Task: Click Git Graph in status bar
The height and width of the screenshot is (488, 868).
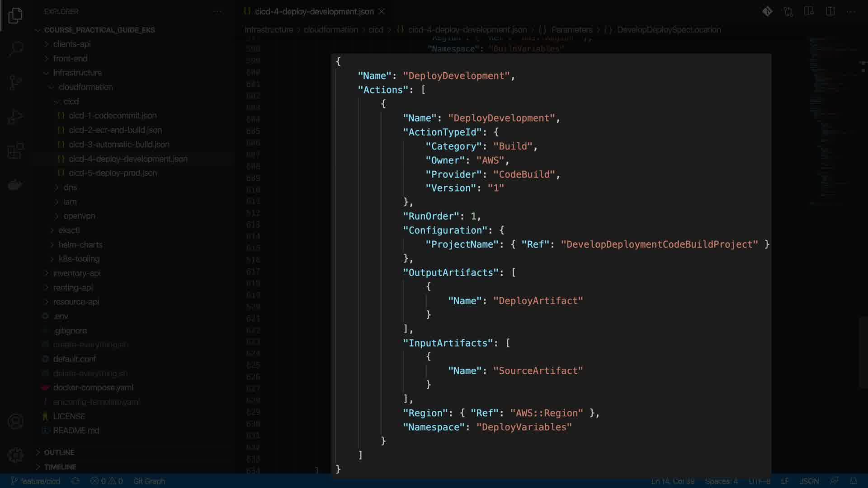Action: (149, 481)
